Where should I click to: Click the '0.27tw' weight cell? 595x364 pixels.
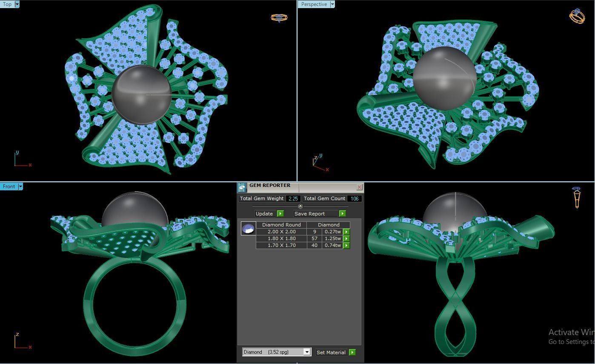pyautogui.click(x=333, y=232)
